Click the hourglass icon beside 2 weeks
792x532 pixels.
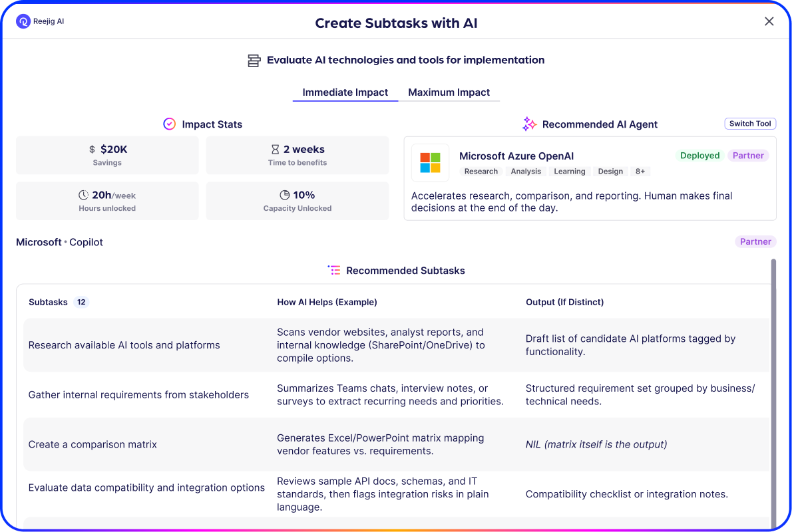276,150
